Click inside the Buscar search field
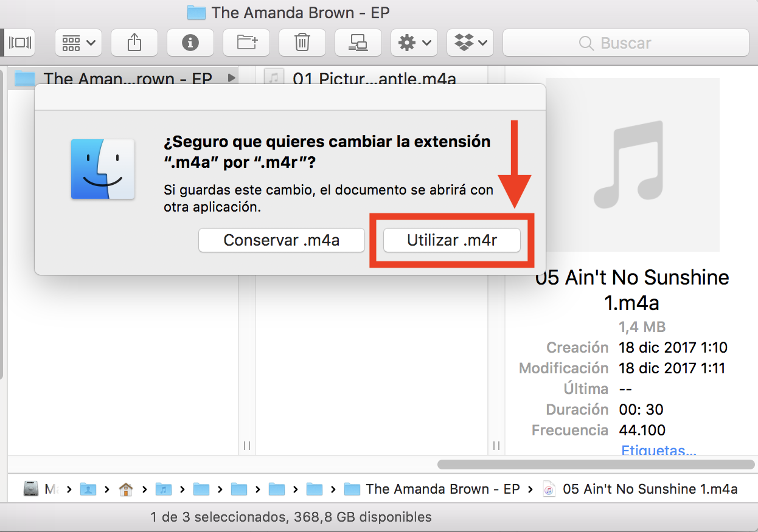 [x=625, y=43]
